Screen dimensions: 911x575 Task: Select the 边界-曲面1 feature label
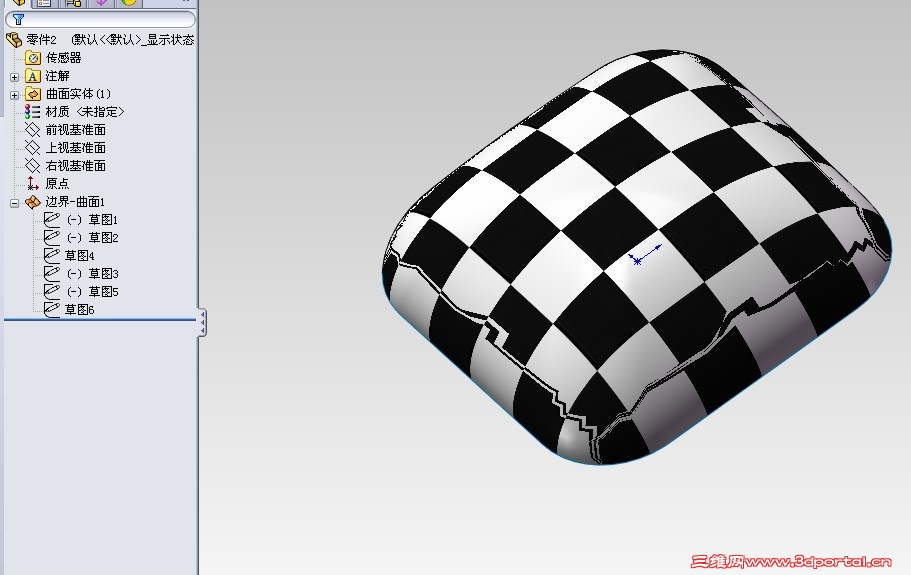tap(76, 202)
